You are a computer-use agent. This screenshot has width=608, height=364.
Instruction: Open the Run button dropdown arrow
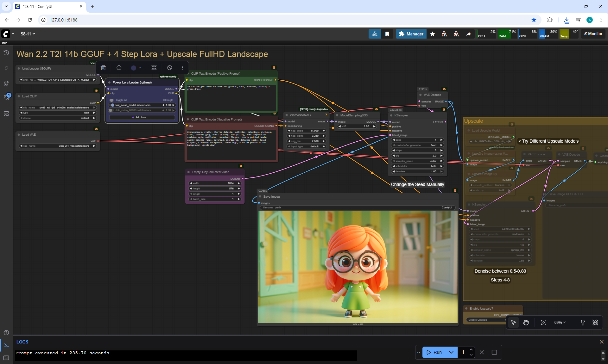451,352
